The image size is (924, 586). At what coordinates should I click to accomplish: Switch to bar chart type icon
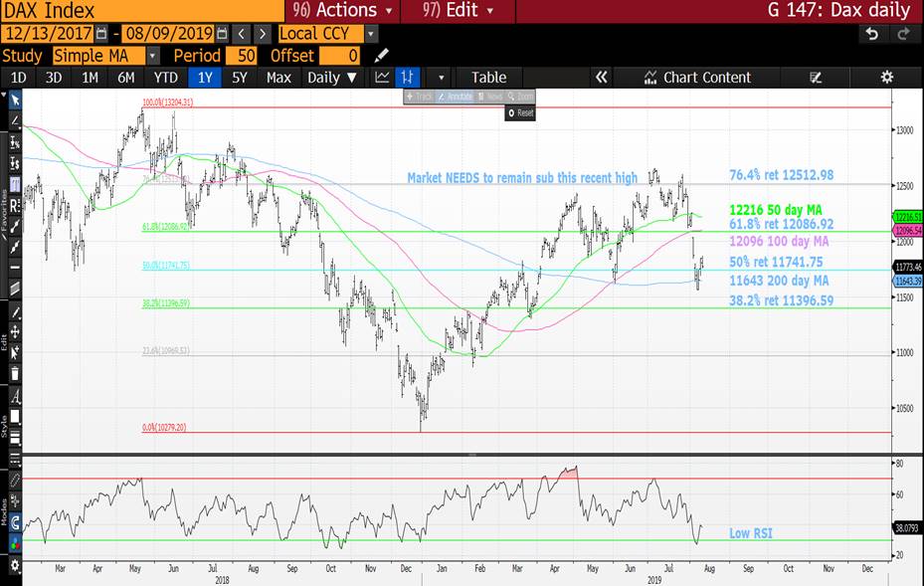[x=407, y=78]
